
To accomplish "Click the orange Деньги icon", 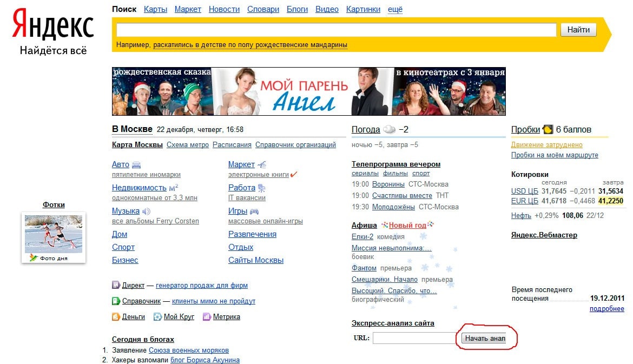I will tap(116, 317).
